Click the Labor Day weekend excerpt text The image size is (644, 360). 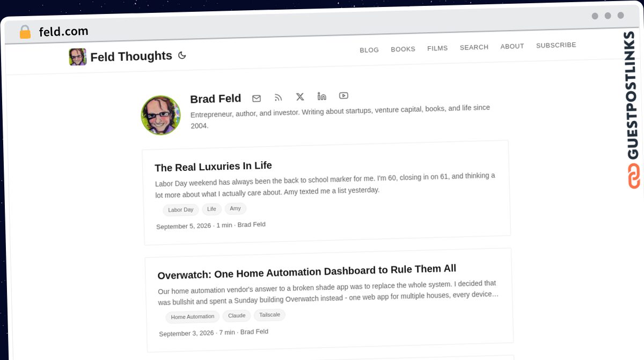[325, 185]
